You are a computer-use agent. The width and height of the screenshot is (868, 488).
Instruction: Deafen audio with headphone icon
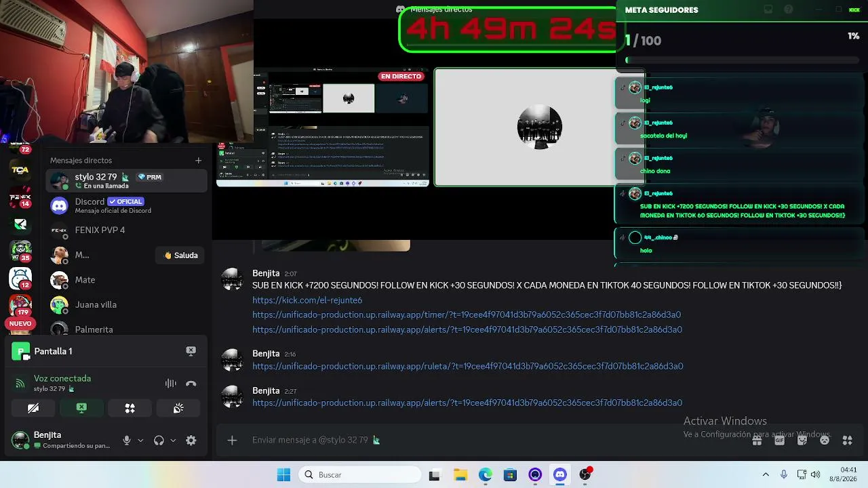(x=159, y=441)
